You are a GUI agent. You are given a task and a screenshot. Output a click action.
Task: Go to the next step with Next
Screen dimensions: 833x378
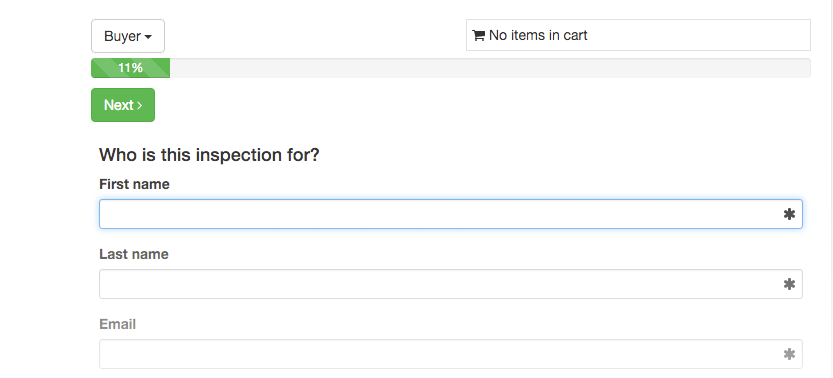coord(123,105)
